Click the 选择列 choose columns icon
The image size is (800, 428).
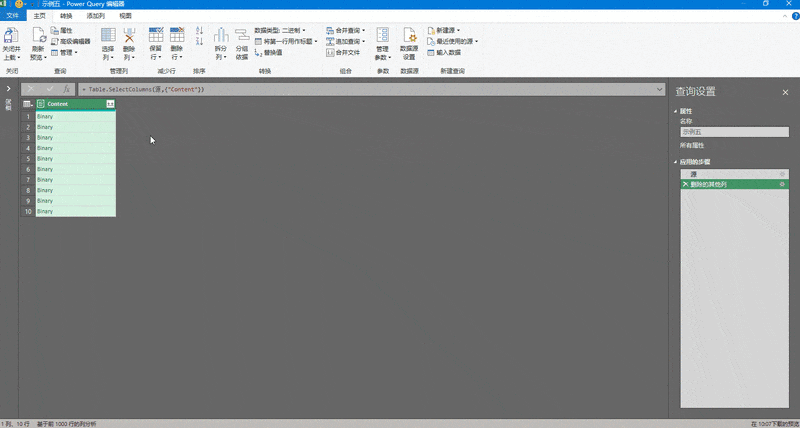pyautogui.click(x=107, y=37)
